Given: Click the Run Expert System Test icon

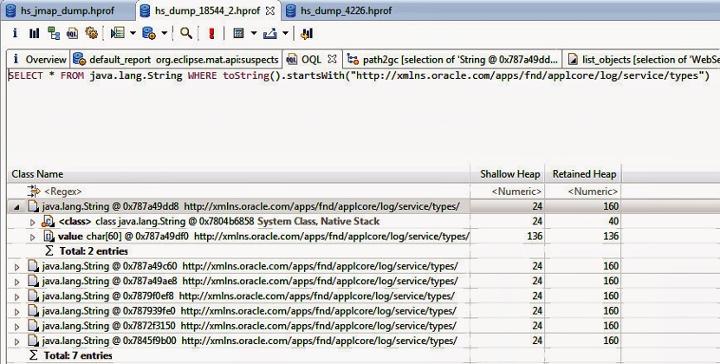Looking at the screenshot, I should tap(118, 33).
